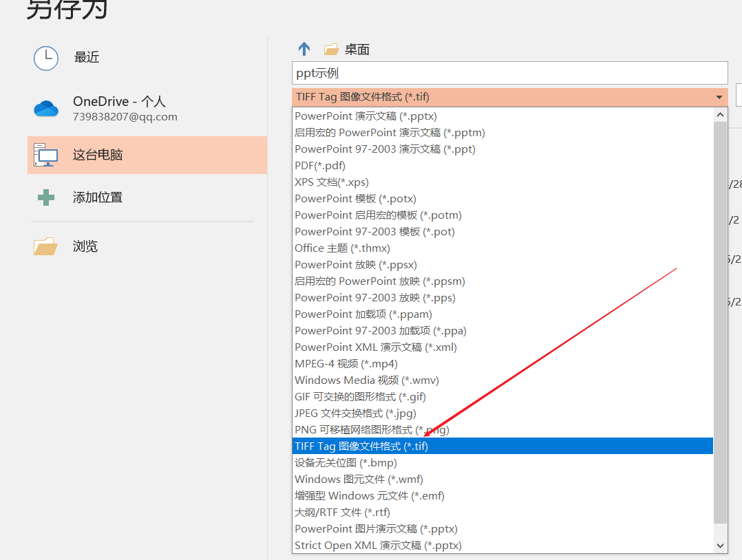This screenshot has width=742, height=560.
Task: Choose PowerPoint XML 演示文稿 (*.xml)
Action: (x=502, y=347)
